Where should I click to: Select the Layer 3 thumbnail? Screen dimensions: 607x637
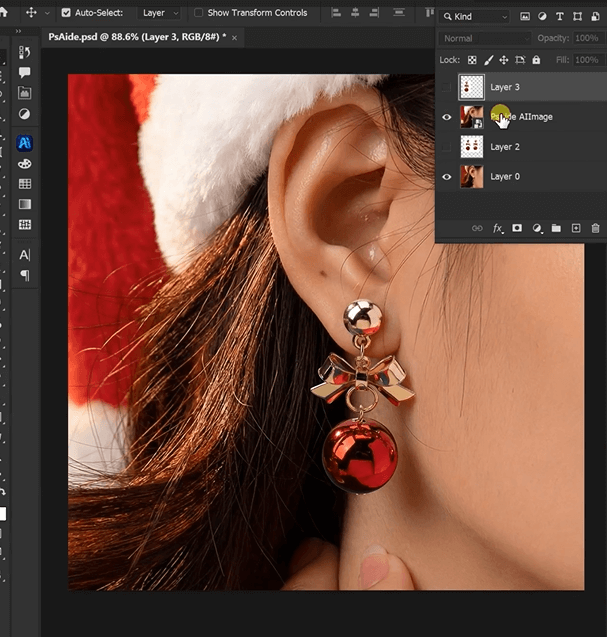471,87
